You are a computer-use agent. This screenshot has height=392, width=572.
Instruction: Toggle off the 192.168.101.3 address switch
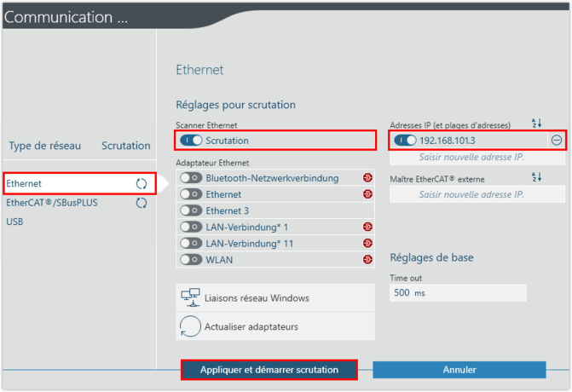(x=405, y=141)
